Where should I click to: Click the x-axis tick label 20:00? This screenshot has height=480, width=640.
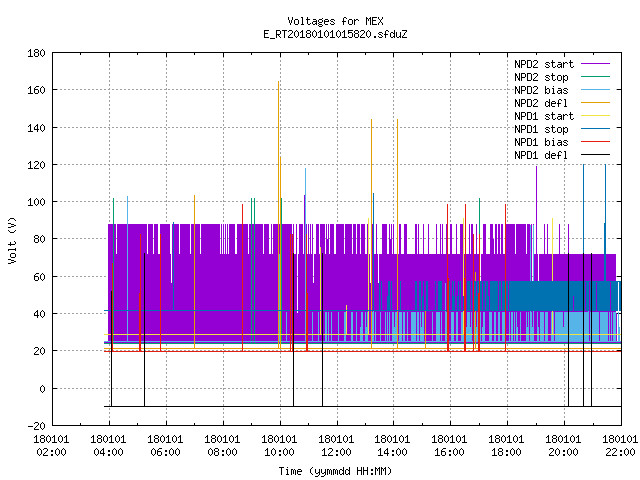564,452
